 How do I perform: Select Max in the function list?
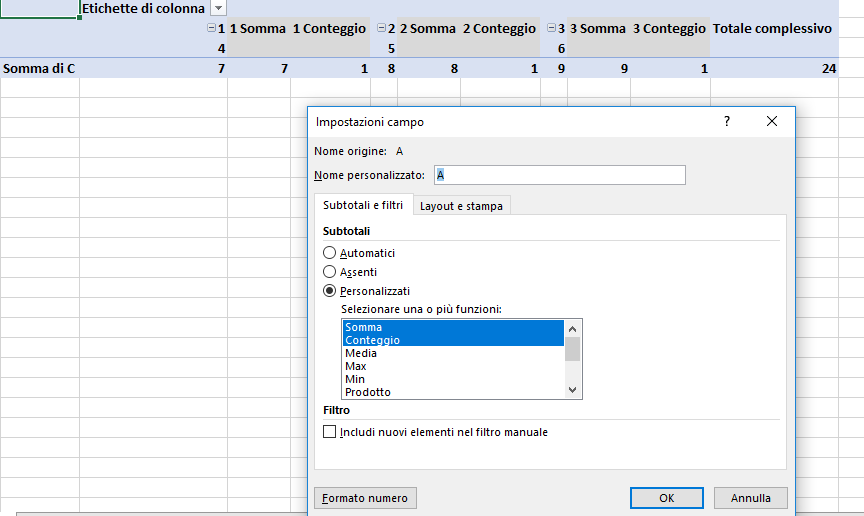click(x=453, y=366)
